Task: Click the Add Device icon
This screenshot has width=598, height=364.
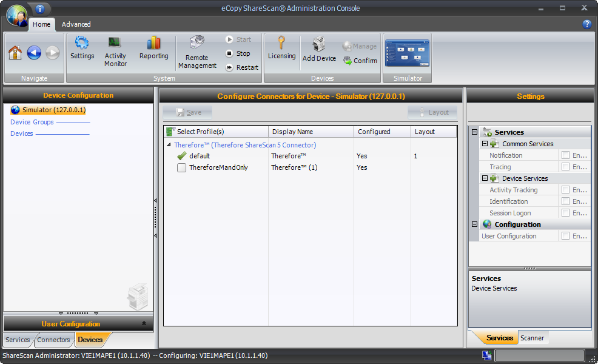Action: pyautogui.click(x=319, y=50)
